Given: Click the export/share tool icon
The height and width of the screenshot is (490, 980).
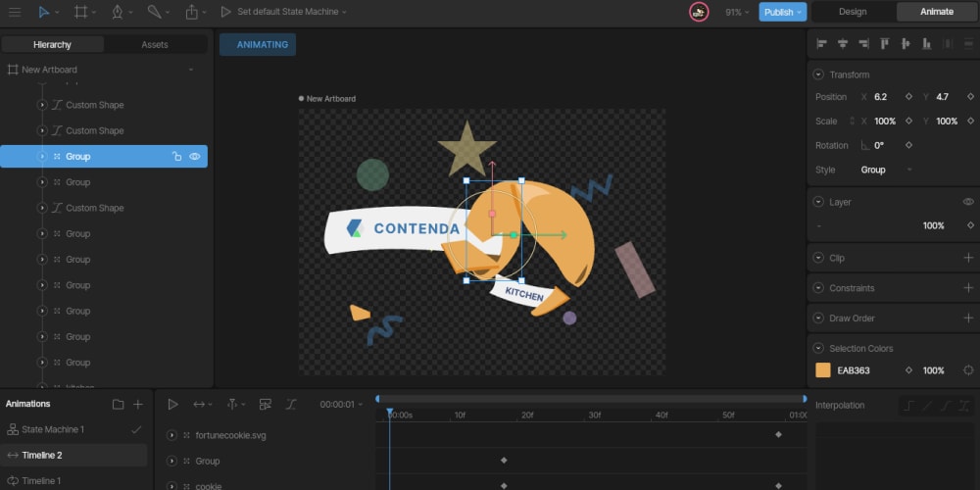Looking at the screenshot, I should coord(191,12).
